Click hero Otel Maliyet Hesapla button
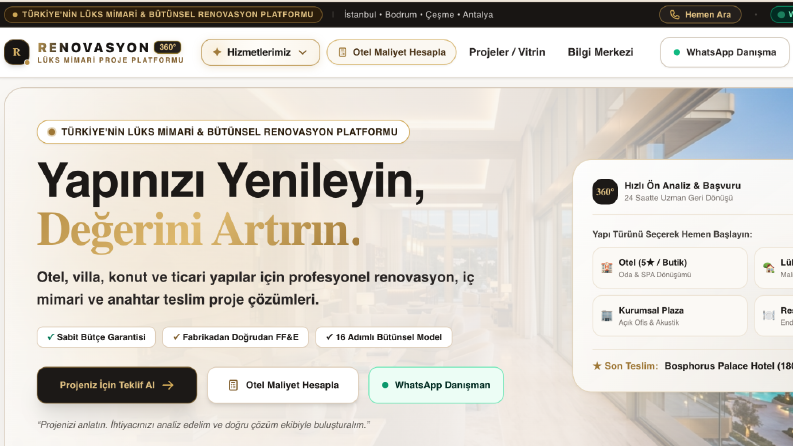The image size is (793, 446). pos(283,385)
